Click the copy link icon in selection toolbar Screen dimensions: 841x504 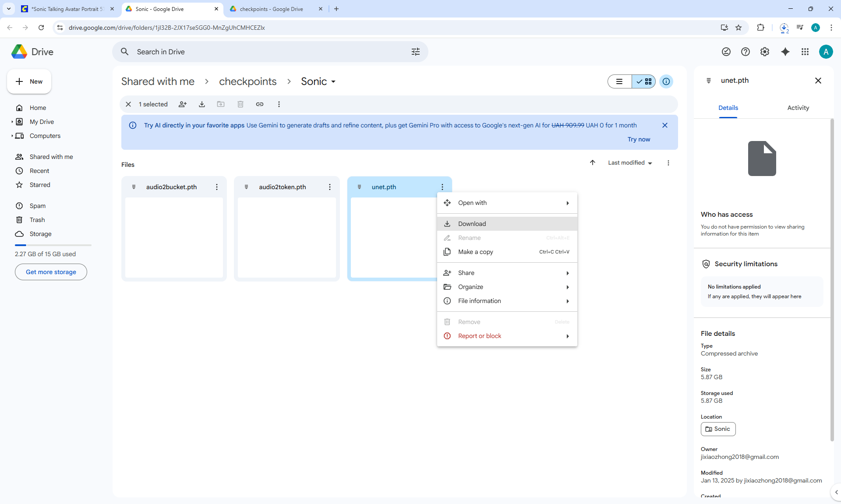(260, 104)
